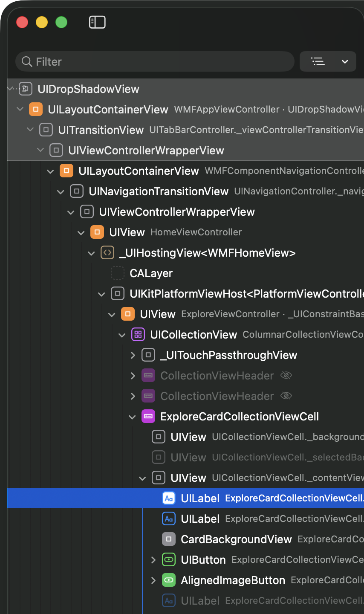This screenshot has height=614, width=364.
Task: Click the CALayer dashed-square icon
Action: pyautogui.click(x=118, y=273)
